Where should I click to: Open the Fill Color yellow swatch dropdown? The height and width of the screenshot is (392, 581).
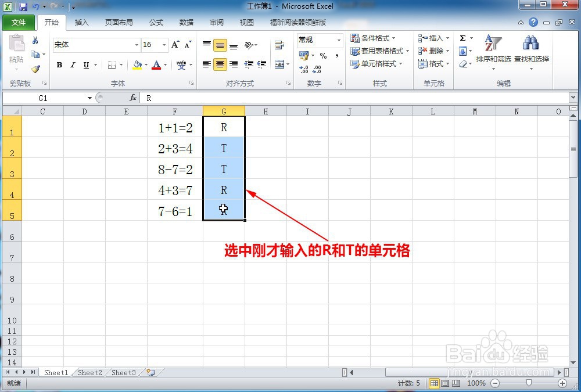click(145, 64)
